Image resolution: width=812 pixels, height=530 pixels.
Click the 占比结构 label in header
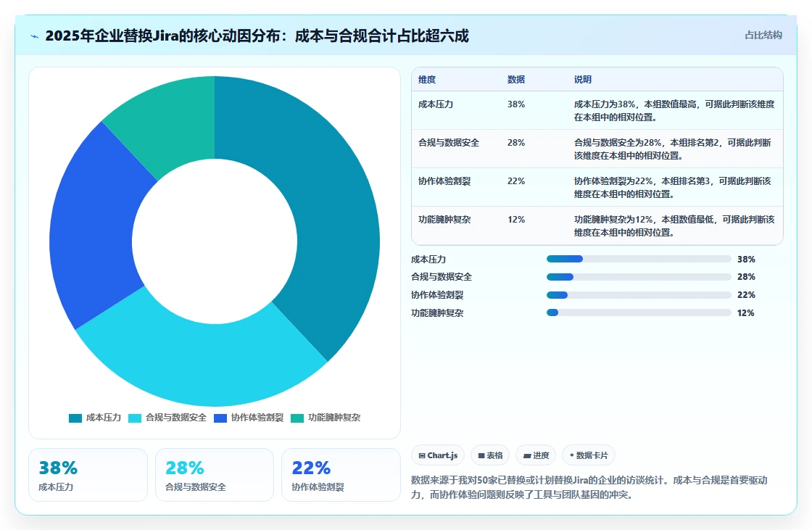click(763, 36)
